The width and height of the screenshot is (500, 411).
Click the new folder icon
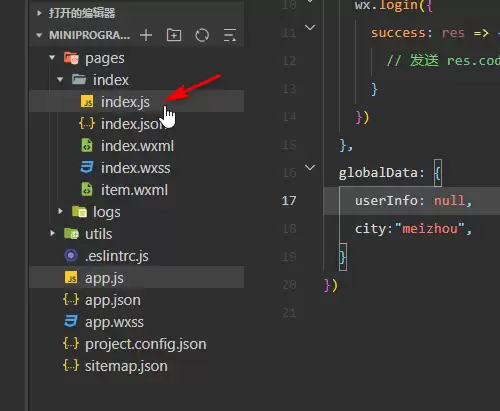(174, 35)
